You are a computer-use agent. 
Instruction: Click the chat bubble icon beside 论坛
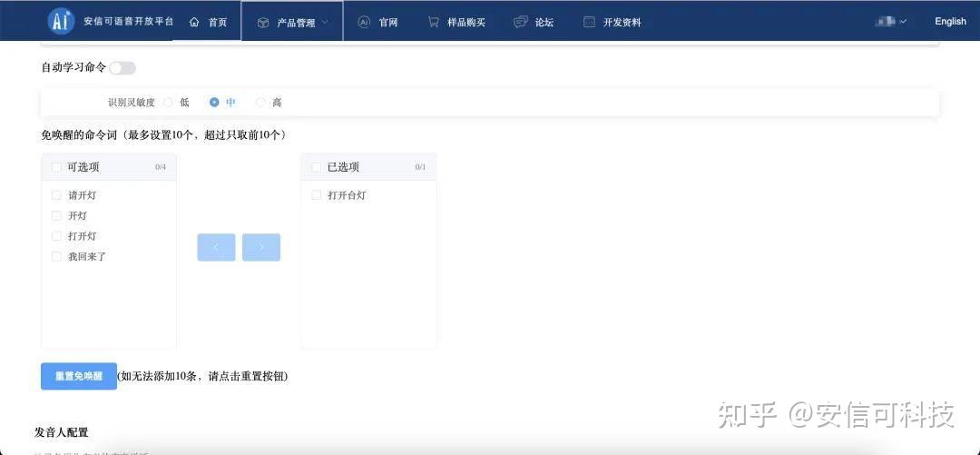(x=521, y=22)
